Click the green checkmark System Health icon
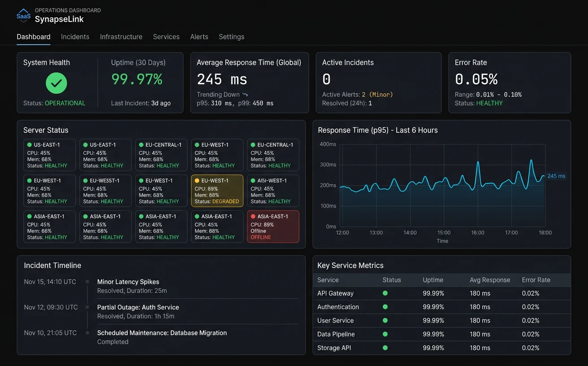Image resolution: width=588 pixels, height=366 pixels. pyautogui.click(x=56, y=83)
